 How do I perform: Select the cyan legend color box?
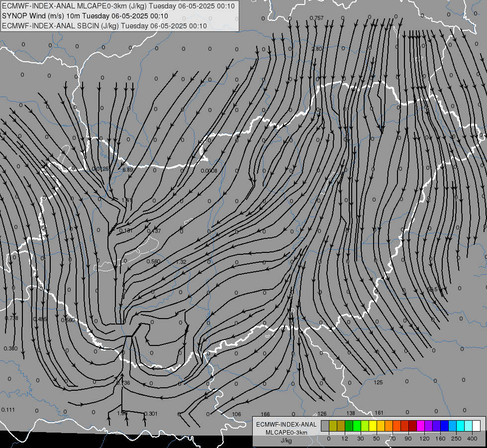coord(460,426)
